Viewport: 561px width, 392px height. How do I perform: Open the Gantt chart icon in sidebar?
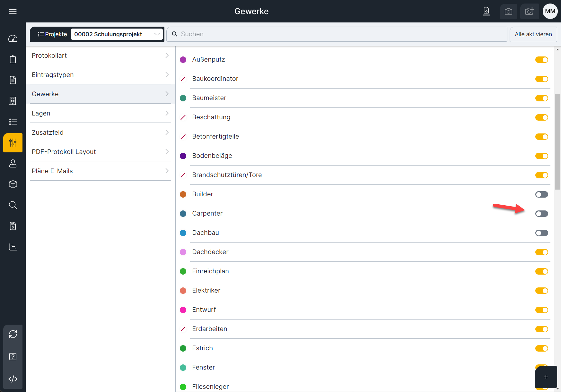(x=13, y=247)
